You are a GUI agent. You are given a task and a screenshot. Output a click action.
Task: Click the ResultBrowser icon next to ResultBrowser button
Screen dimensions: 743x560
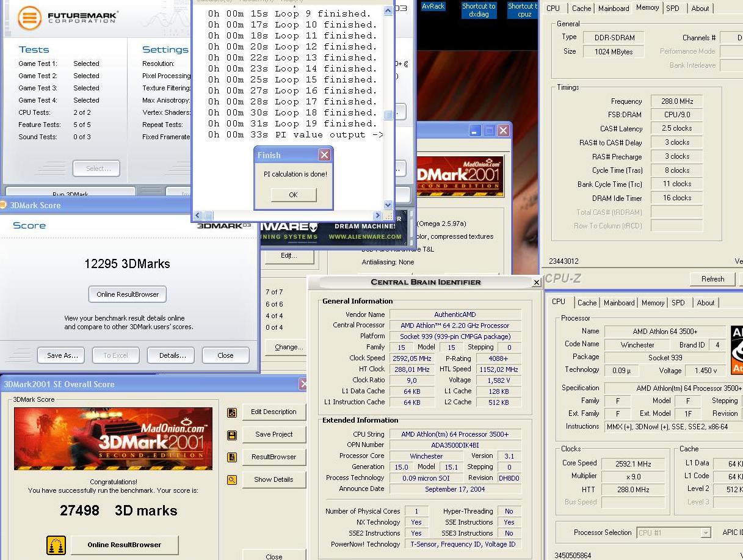coord(232,457)
